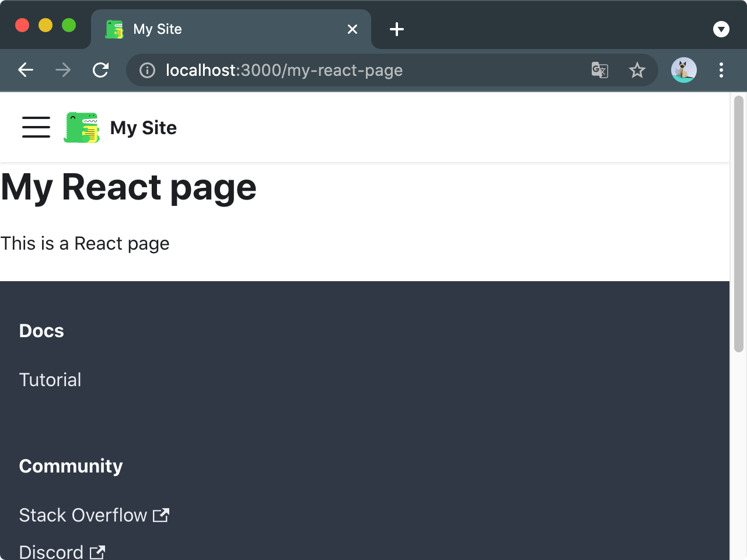Bookmark this page with the star icon
747x560 pixels.
click(637, 70)
